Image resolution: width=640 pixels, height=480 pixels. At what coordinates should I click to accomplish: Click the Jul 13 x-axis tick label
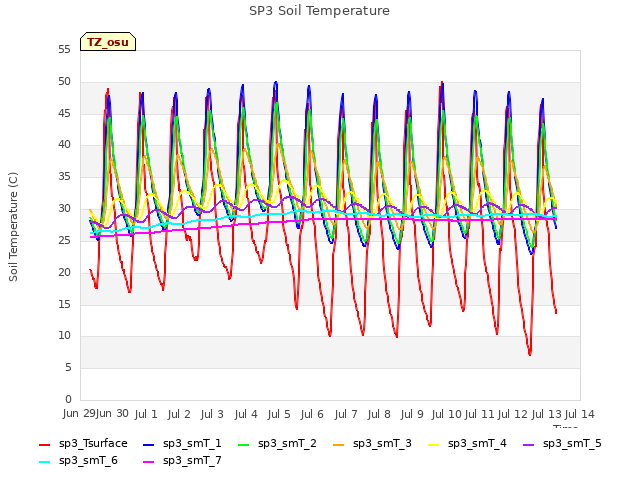click(547, 414)
